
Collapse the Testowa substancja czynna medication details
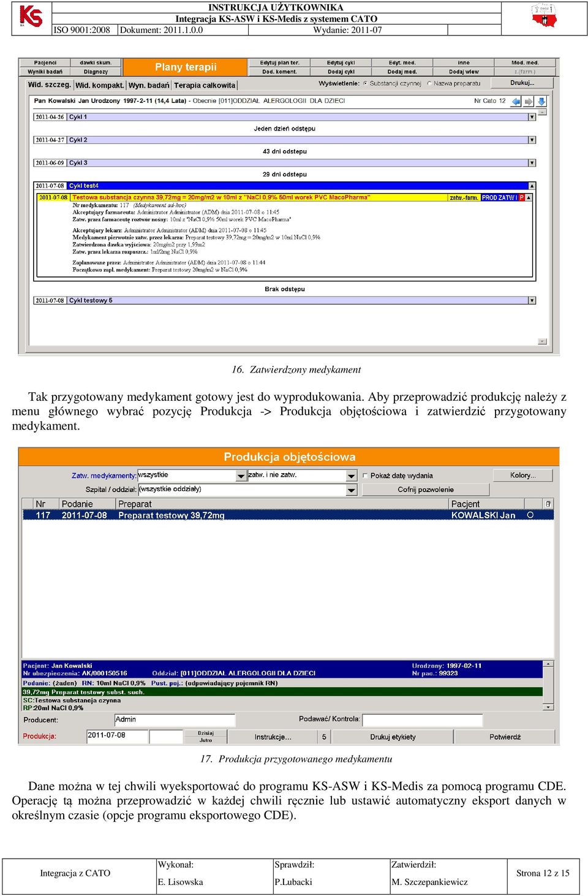529,197
